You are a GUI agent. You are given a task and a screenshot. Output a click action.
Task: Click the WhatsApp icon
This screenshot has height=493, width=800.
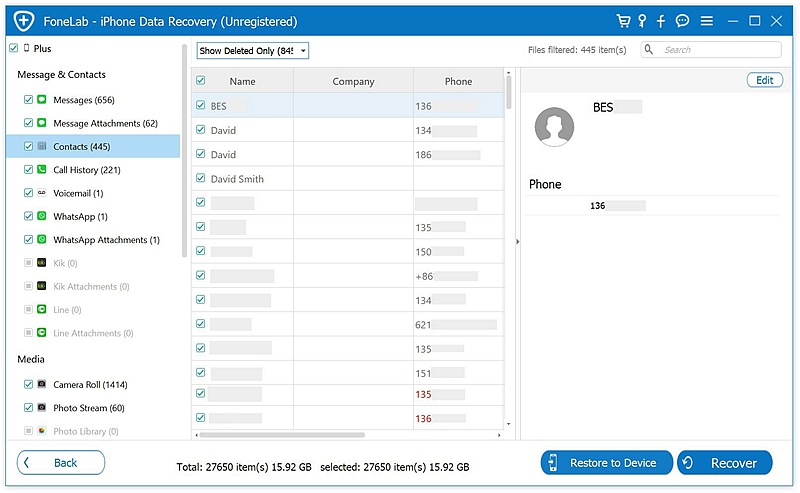42,216
